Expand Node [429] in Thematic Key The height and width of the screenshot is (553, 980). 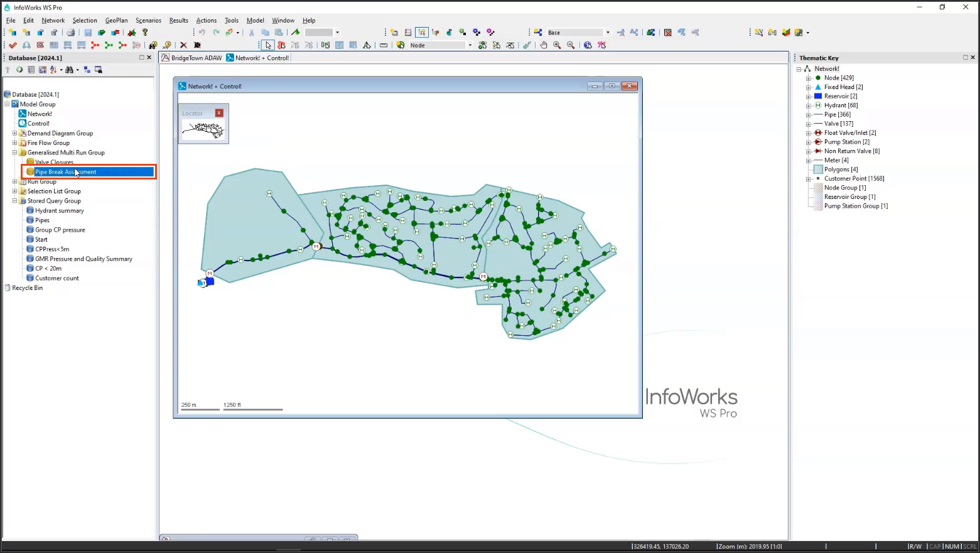point(809,78)
